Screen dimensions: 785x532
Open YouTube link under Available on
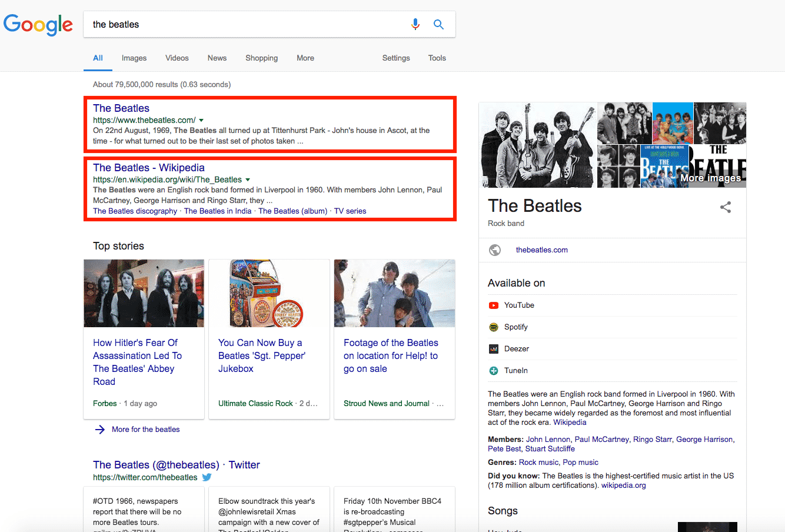coord(519,305)
